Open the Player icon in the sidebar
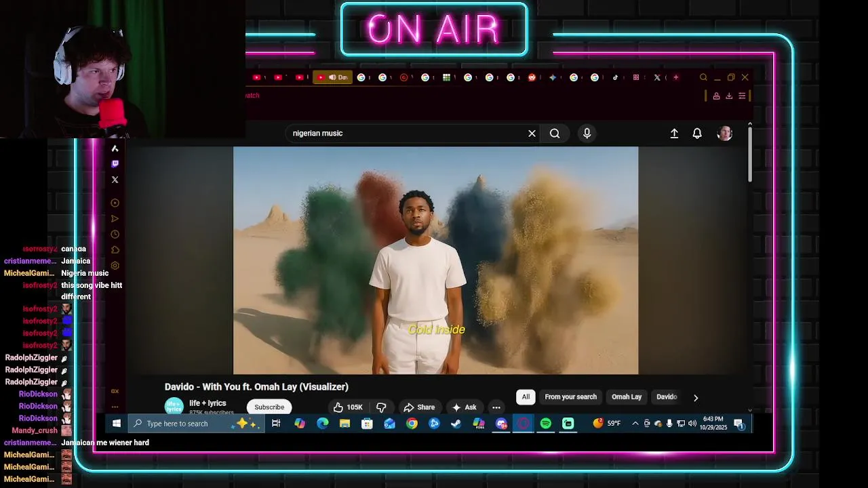The image size is (868, 488). tap(115, 203)
